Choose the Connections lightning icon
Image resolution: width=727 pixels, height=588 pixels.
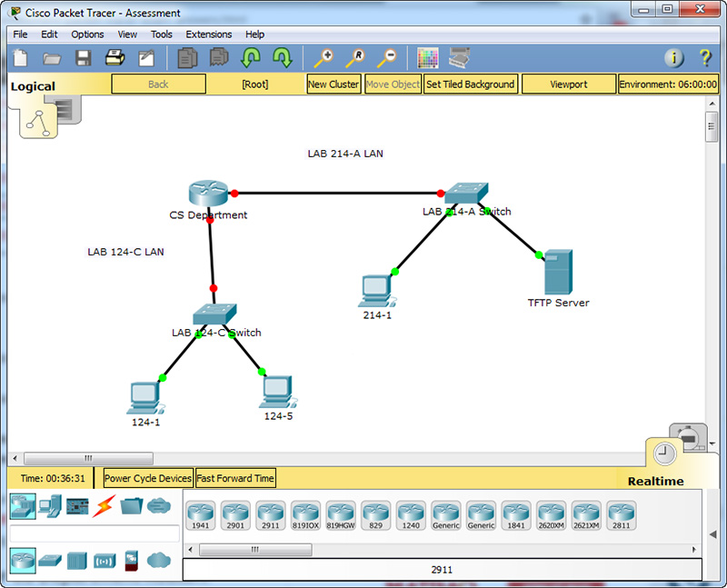pyautogui.click(x=104, y=506)
